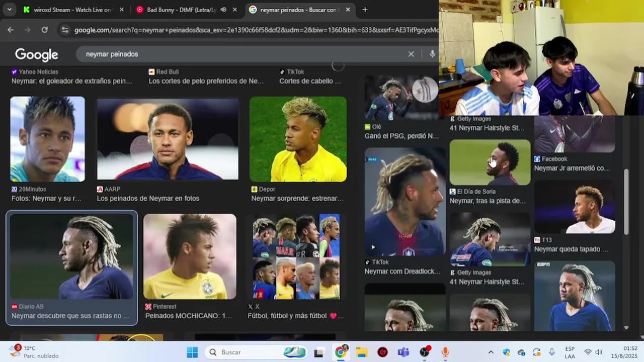Open Google Chrome from the taskbar
This screenshot has height=362, width=644.
pyautogui.click(x=342, y=352)
